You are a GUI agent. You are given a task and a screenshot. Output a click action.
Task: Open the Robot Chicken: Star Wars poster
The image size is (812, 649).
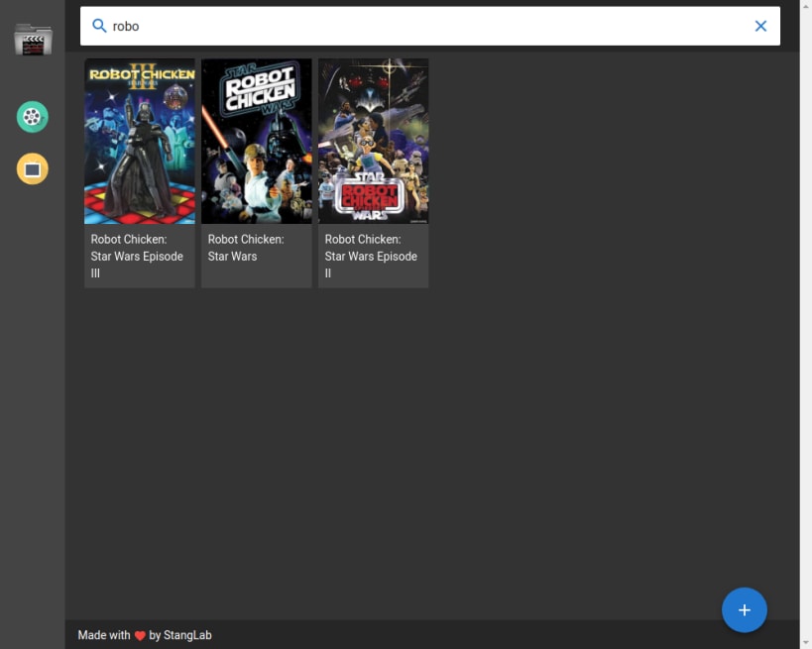tap(257, 142)
